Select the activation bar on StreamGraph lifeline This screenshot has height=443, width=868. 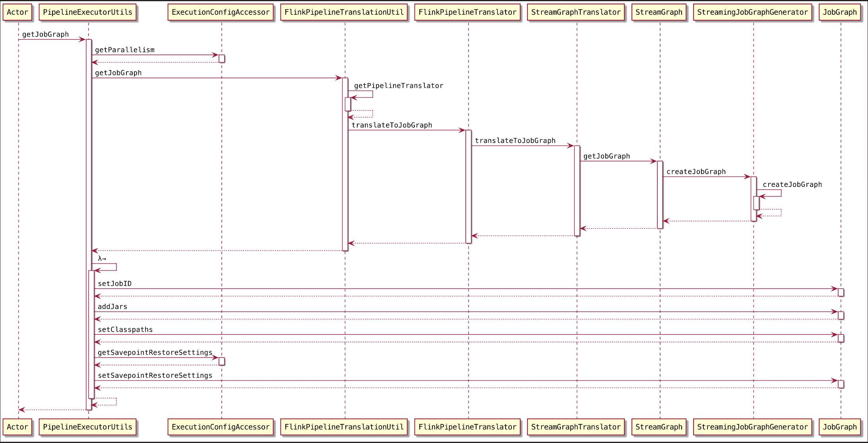[660, 195]
